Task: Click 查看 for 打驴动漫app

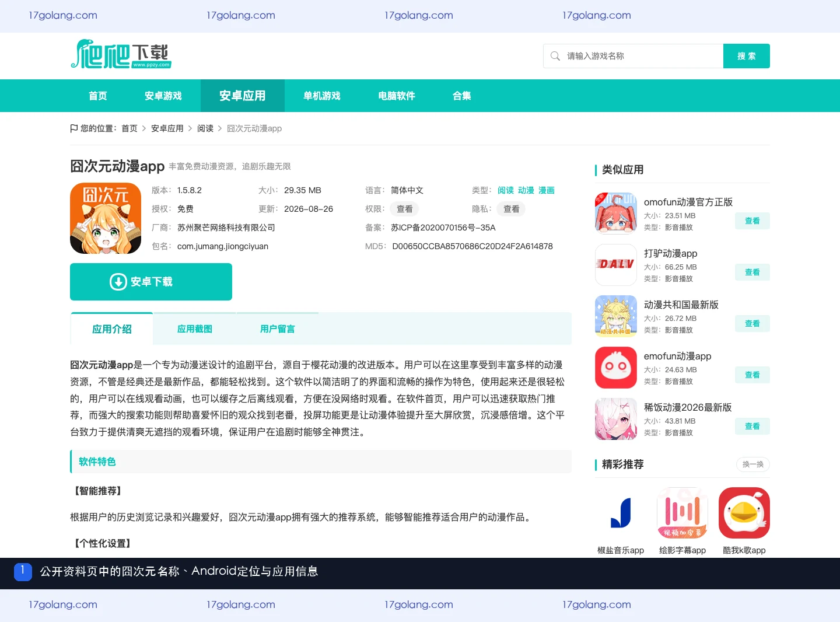Action: (752, 272)
